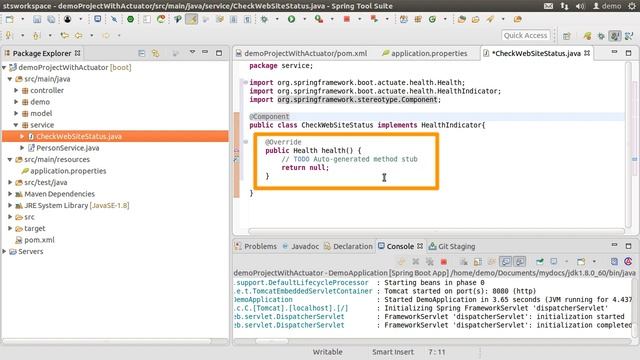Open the Problems tab
Image resolution: width=640 pixels, height=360 pixels.
[x=256, y=247]
